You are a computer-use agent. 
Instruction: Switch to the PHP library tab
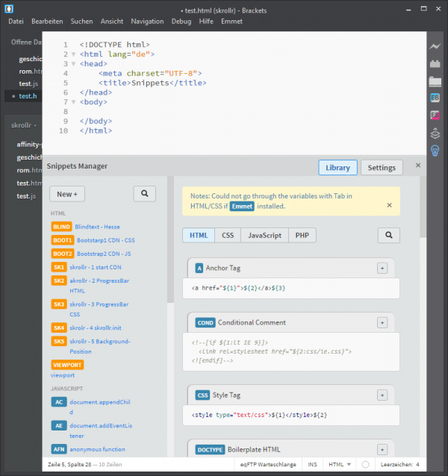click(x=302, y=236)
